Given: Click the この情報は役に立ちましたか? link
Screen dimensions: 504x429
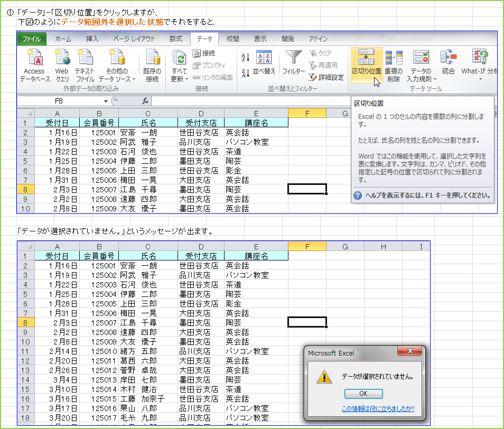Looking at the screenshot, I should point(378,408).
